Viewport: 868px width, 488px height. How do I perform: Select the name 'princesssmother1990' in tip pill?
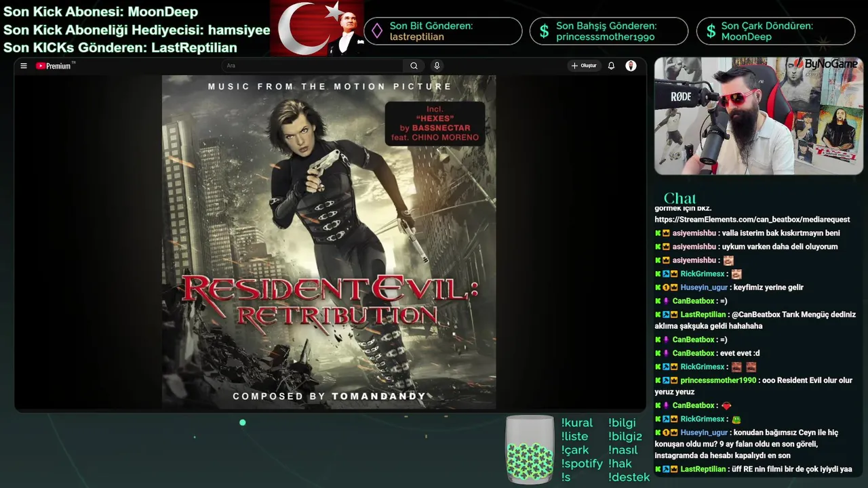[605, 37]
